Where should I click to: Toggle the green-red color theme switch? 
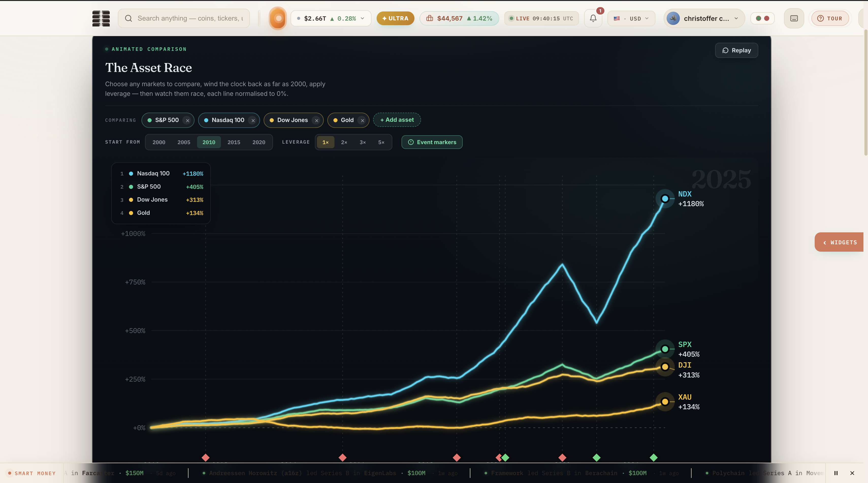click(x=763, y=18)
